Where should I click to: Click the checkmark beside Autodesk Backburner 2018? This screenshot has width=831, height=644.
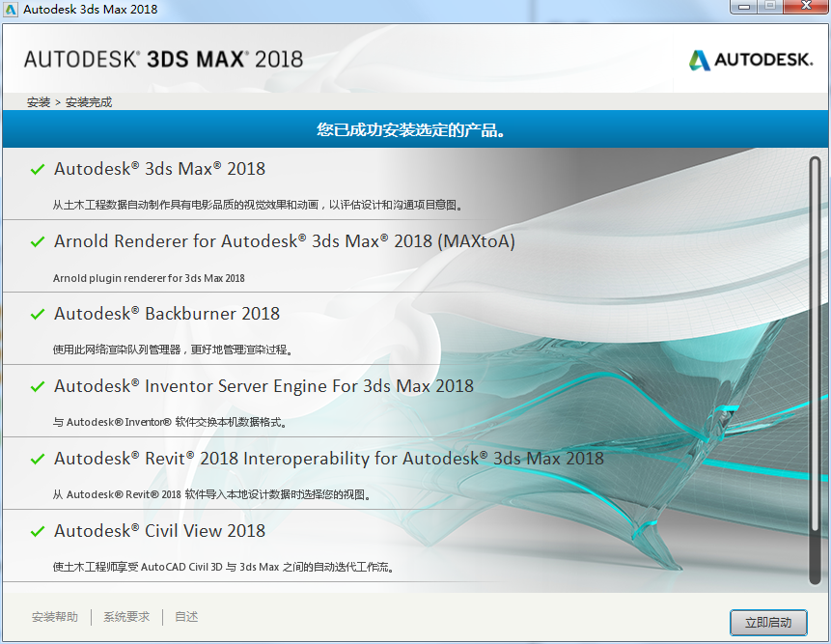[37, 314]
